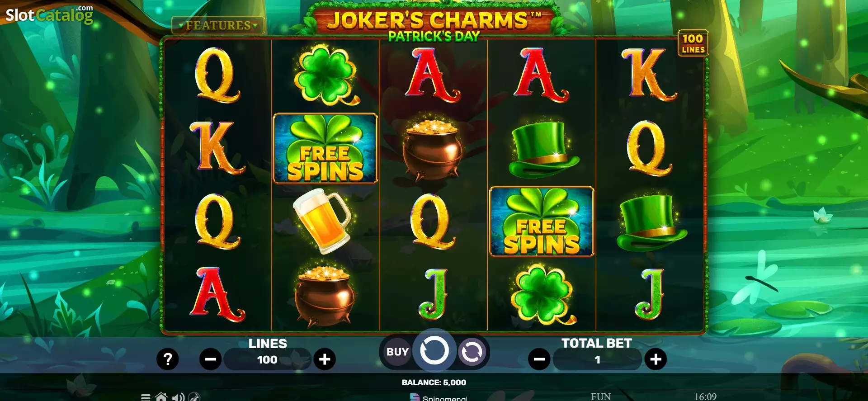The image size is (868, 401).
Task: Decrease the total bet amount
Action: tap(539, 359)
